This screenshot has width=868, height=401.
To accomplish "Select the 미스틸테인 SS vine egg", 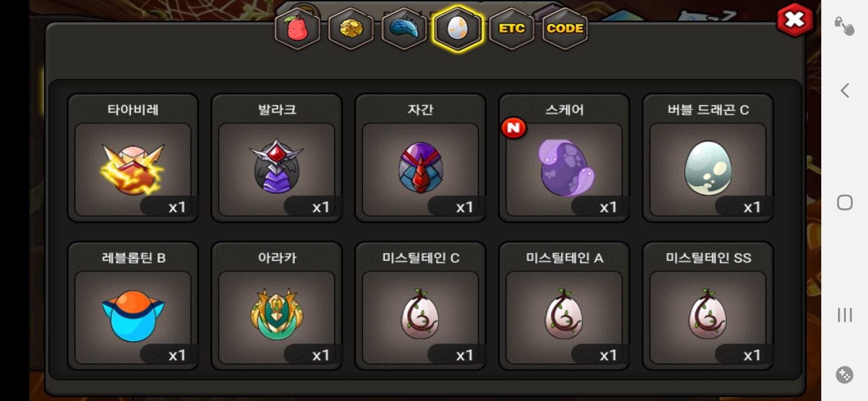I will click(x=708, y=306).
